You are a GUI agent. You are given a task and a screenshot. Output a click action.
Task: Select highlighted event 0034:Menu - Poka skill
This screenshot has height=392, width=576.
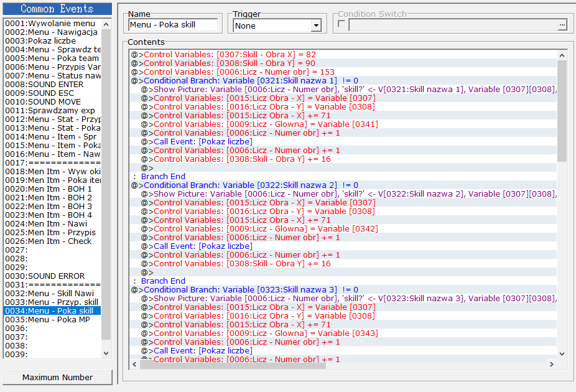52,311
